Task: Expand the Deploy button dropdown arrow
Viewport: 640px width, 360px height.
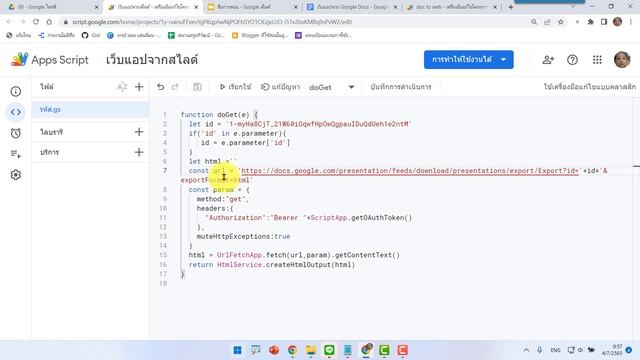Action: point(504,60)
